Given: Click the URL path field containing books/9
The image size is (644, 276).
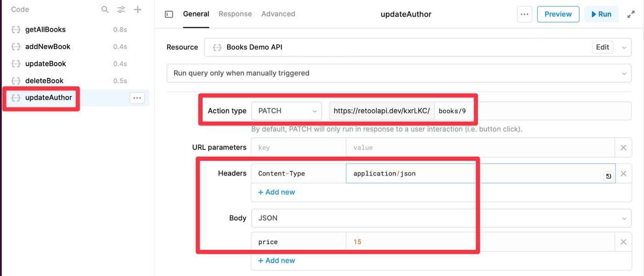Looking at the screenshot, I should pos(529,111).
